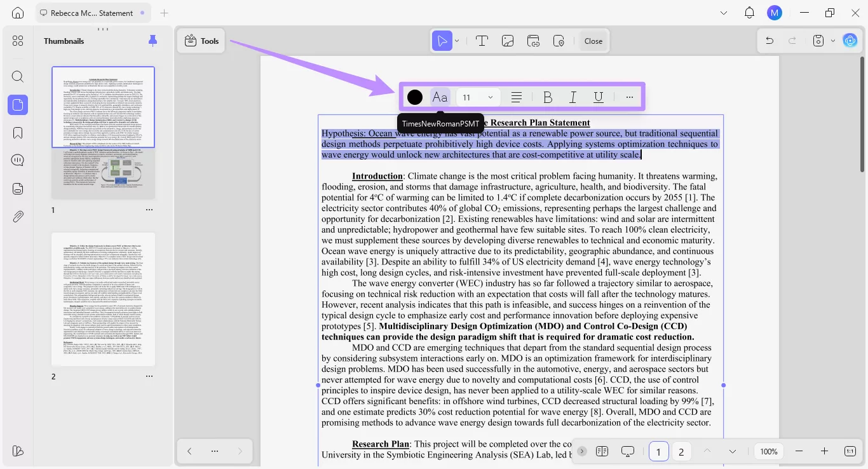This screenshot has width=868, height=469.
Task: Set actual size with the 1:1 icon
Action: click(x=850, y=451)
